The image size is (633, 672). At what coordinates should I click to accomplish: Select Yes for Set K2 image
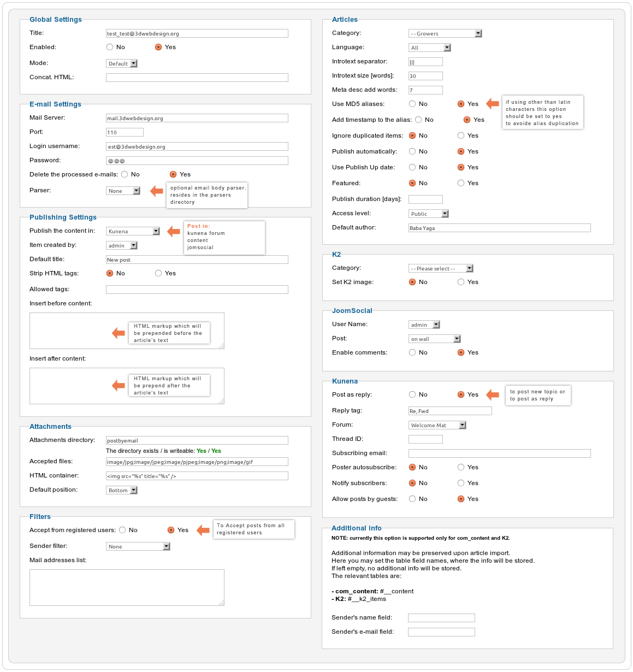point(461,282)
